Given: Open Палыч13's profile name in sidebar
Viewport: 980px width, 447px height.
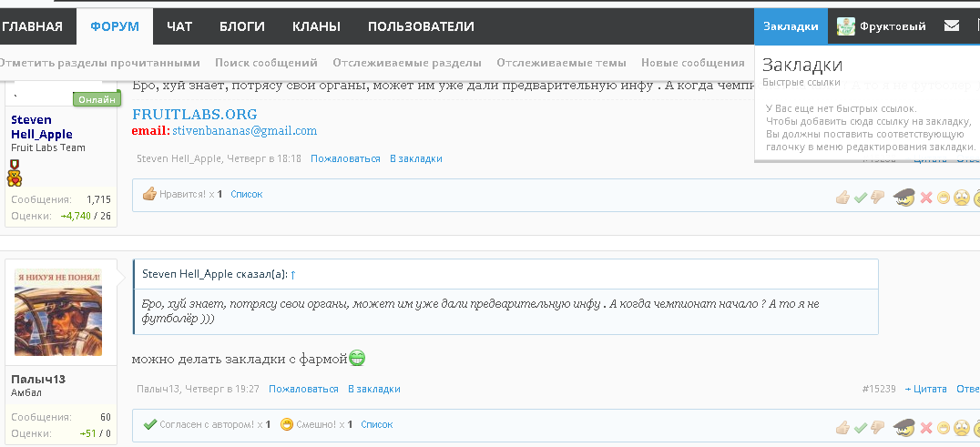Looking at the screenshot, I should (38, 379).
